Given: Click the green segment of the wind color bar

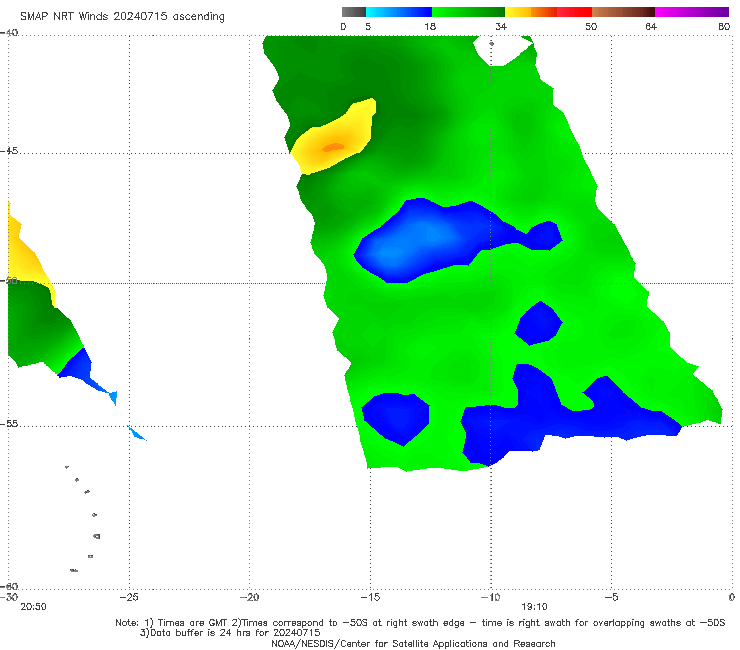Looking at the screenshot, I should [469, 12].
